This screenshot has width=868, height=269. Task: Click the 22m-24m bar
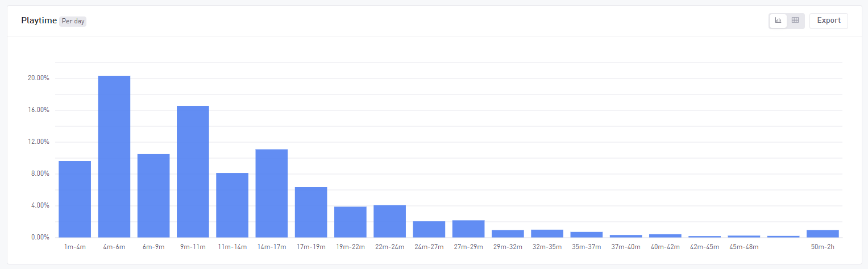(389, 221)
